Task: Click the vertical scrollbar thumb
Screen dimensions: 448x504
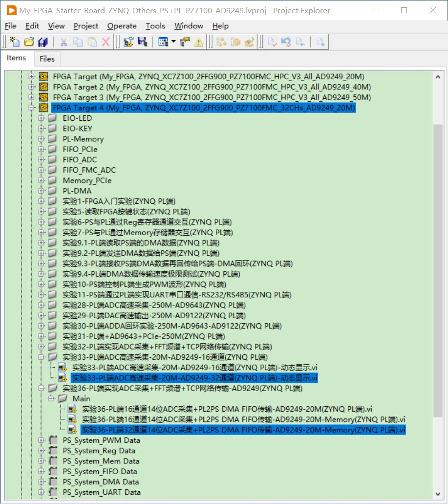Action: coord(438,271)
